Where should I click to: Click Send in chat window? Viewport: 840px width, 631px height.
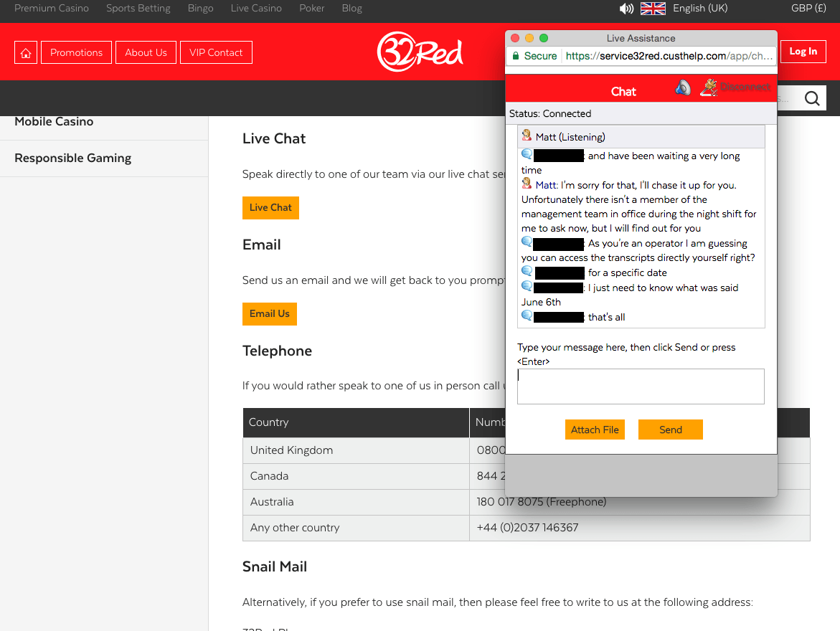click(670, 430)
